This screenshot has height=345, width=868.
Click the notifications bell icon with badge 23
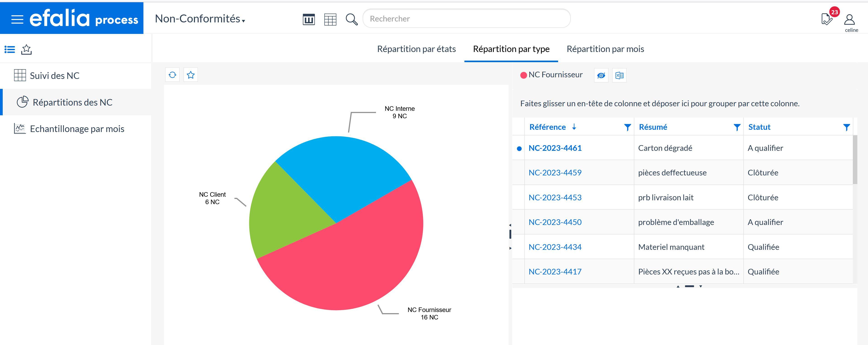pos(826,18)
